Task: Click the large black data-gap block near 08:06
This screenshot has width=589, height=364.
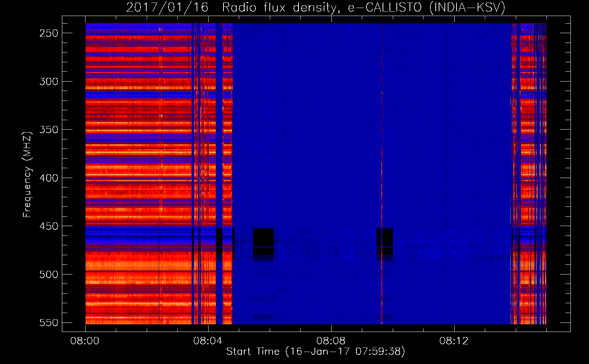Action: tap(263, 241)
